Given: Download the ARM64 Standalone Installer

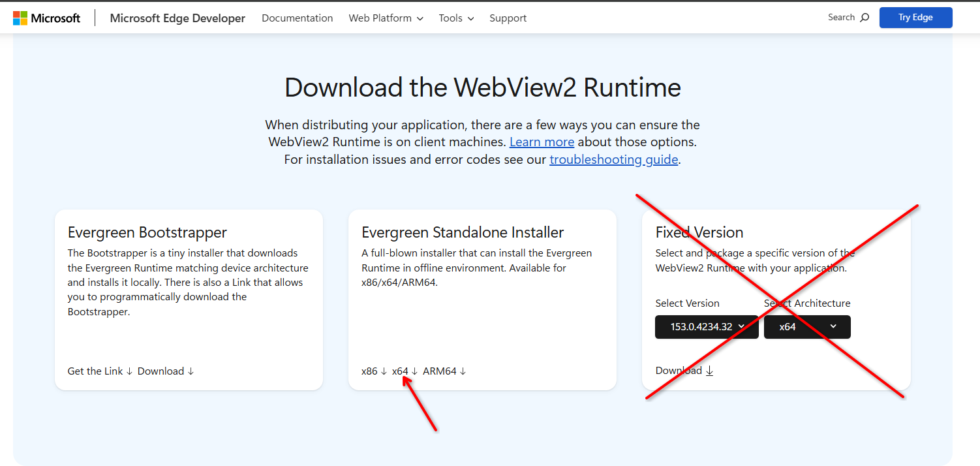Looking at the screenshot, I should coord(444,371).
